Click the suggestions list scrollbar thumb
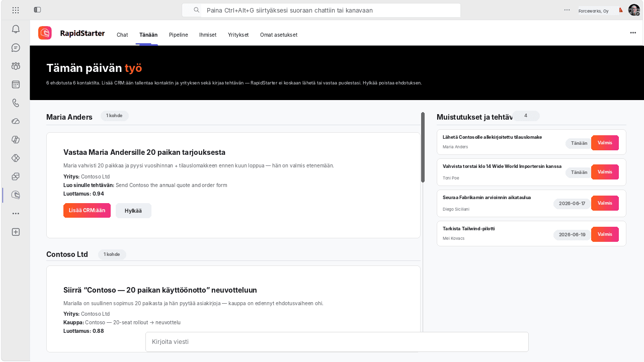644x362 pixels. click(423, 147)
